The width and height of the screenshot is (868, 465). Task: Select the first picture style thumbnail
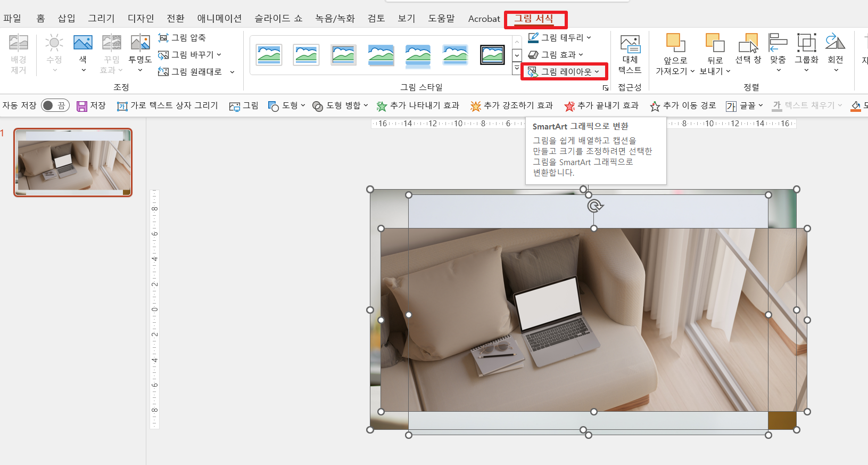[x=269, y=55]
